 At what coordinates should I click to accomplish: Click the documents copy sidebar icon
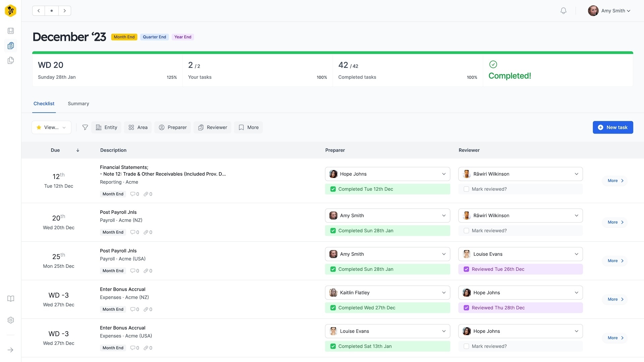11,61
